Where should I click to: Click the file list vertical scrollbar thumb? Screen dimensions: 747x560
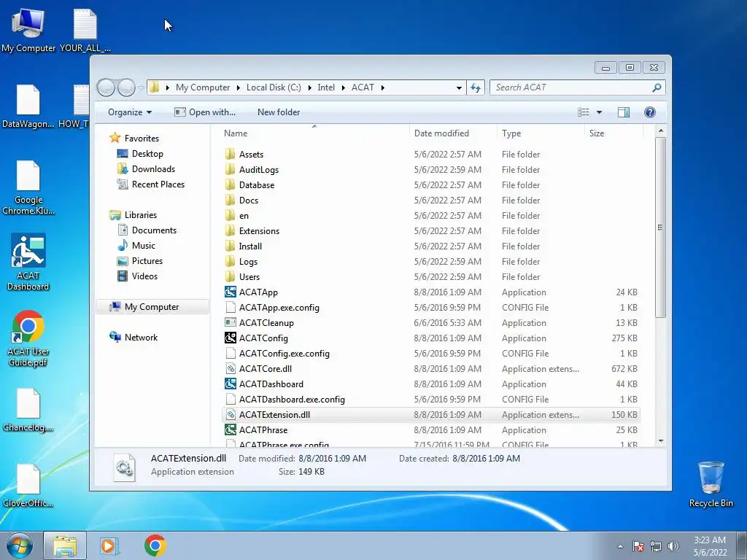click(x=660, y=227)
